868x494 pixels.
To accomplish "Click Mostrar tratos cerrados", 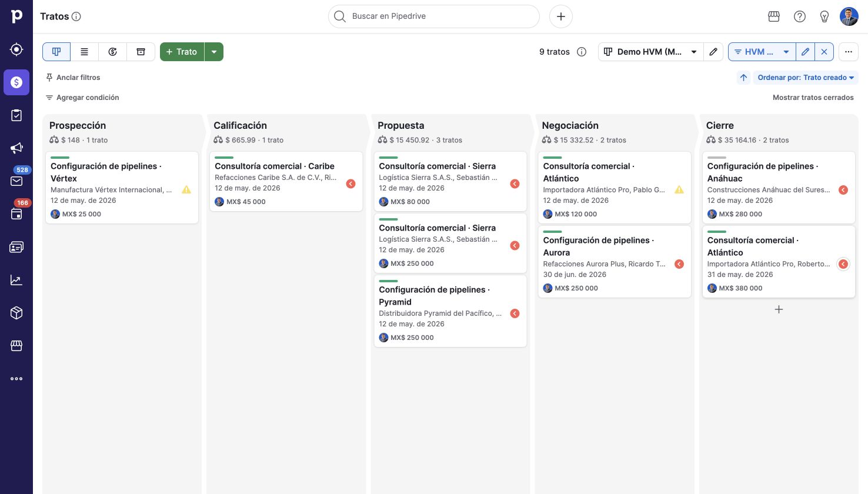I will point(813,98).
